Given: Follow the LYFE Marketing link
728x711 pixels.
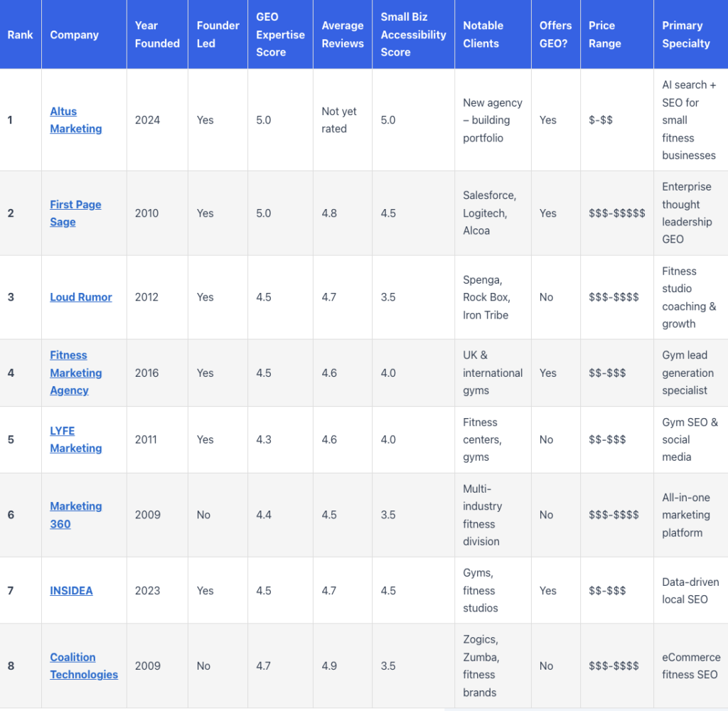Looking at the screenshot, I should click(75, 439).
